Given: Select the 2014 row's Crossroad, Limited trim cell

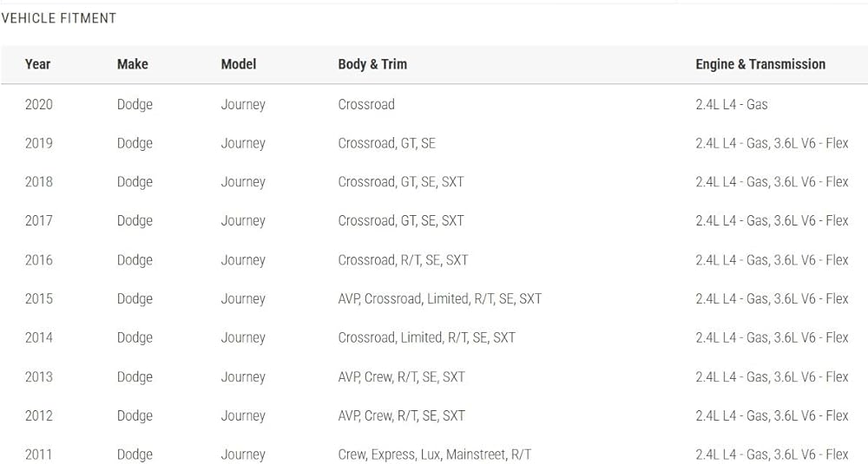Looking at the screenshot, I should (426, 337).
